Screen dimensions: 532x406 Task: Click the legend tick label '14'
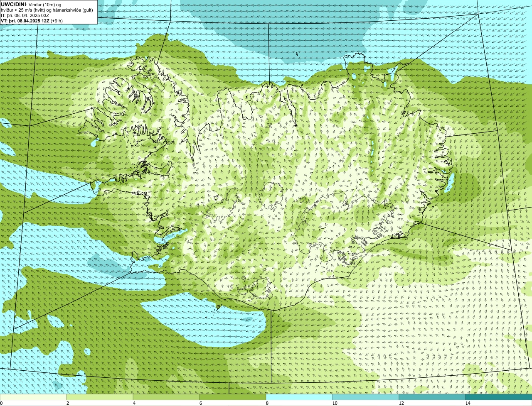tap(468, 403)
